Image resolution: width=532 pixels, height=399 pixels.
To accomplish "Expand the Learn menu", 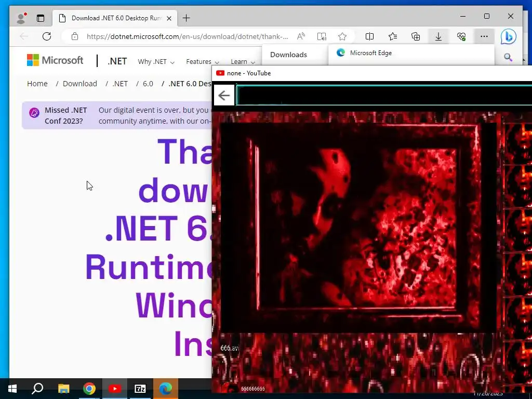I will click(243, 62).
